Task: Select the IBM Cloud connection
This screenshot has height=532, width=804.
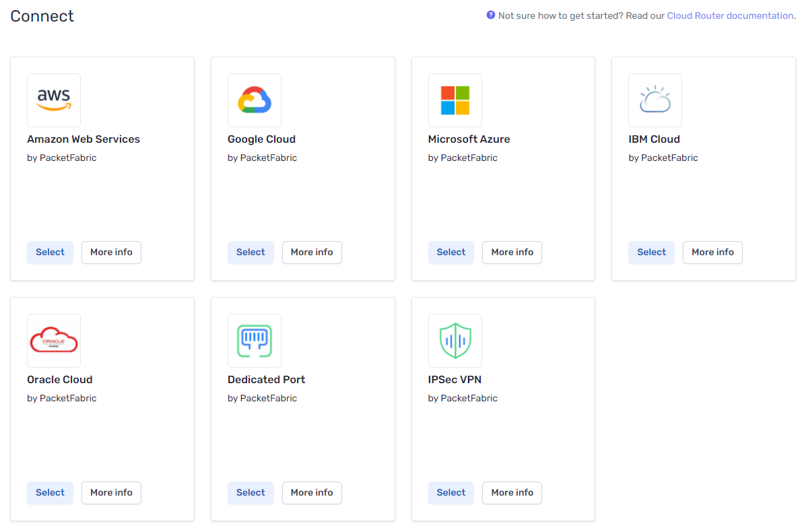Action: tap(651, 253)
